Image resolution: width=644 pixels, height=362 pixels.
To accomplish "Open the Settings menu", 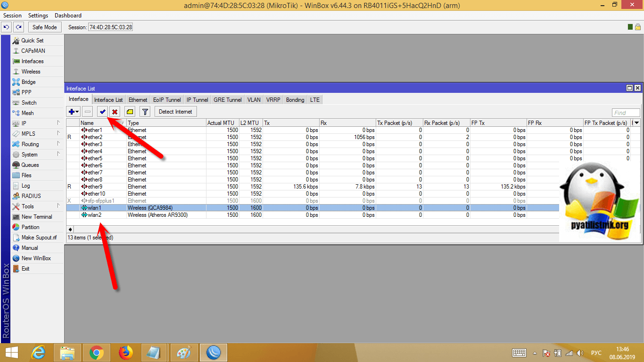I will [38, 16].
